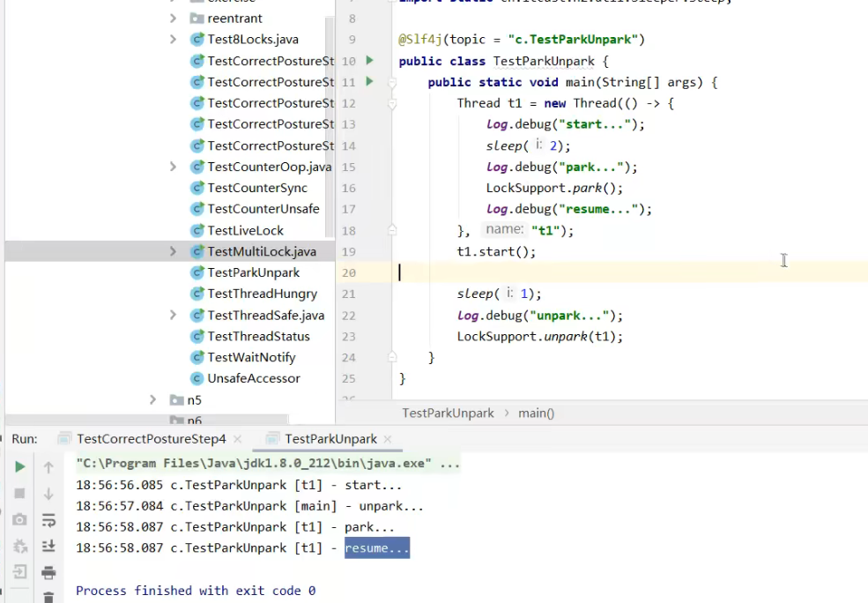Click run gutter arrow beside class TestParkUnpark

(x=369, y=61)
